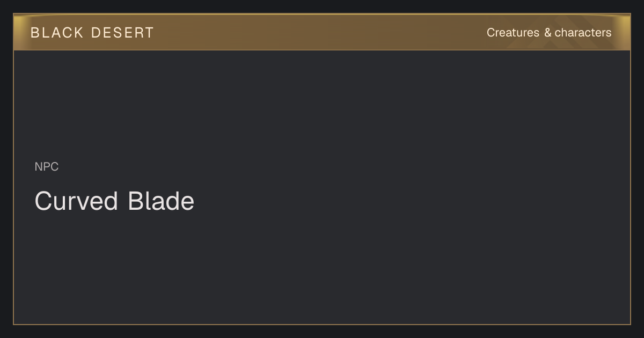Click the word characters in the header
This screenshot has height=338, width=644.
click(583, 33)
